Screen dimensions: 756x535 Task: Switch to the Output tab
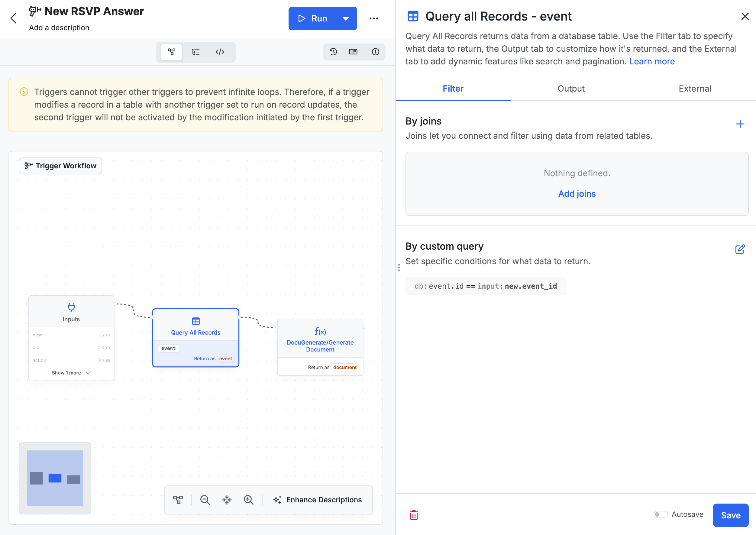click(571, 88)
